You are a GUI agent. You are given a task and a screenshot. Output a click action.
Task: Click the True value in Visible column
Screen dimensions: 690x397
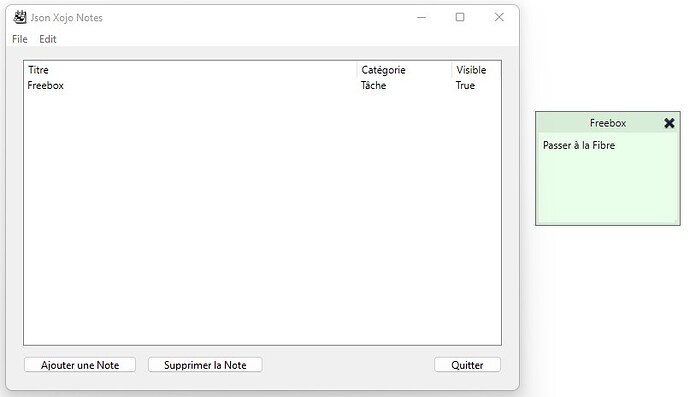coord(465,85)
